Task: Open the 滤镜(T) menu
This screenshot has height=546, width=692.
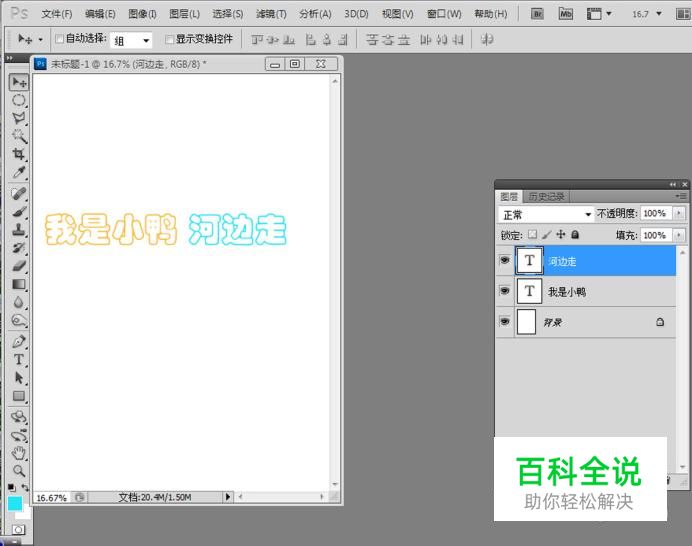Action: coord(271,14)
